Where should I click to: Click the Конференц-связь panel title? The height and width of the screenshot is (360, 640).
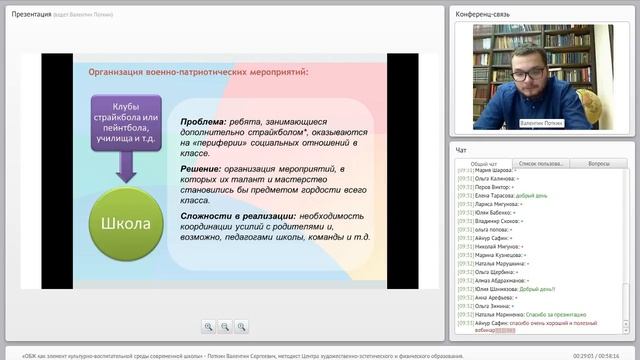click(482, 14)
